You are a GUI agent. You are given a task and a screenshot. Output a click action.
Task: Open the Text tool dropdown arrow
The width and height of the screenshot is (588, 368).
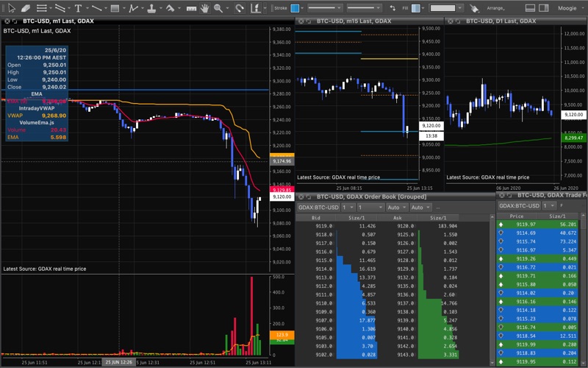click(87, 8)
